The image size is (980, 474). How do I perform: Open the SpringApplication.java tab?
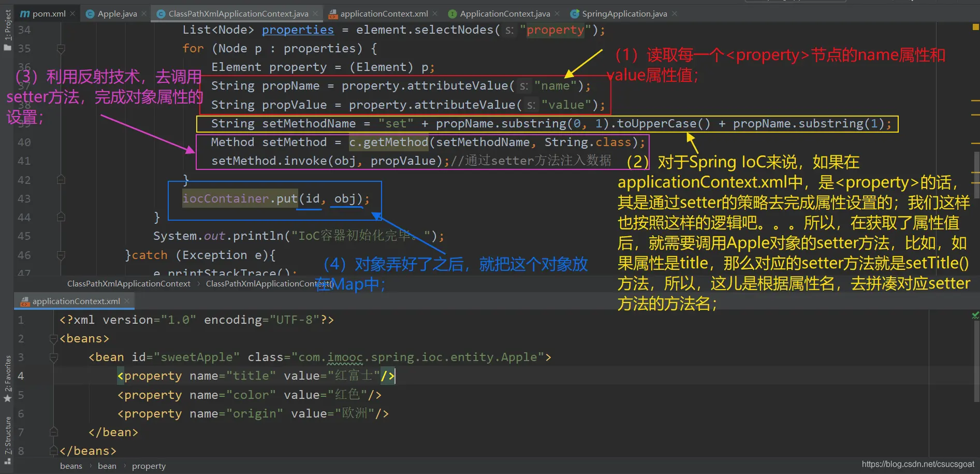pos(623,14)
